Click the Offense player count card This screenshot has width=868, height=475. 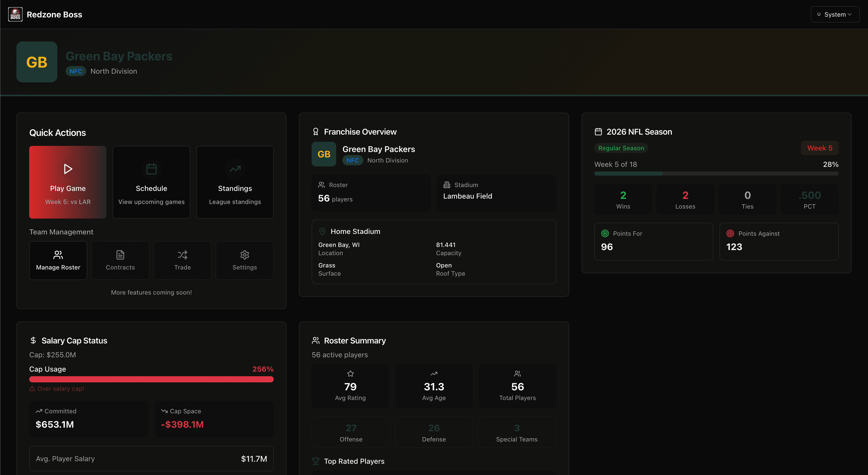[351, 432]
